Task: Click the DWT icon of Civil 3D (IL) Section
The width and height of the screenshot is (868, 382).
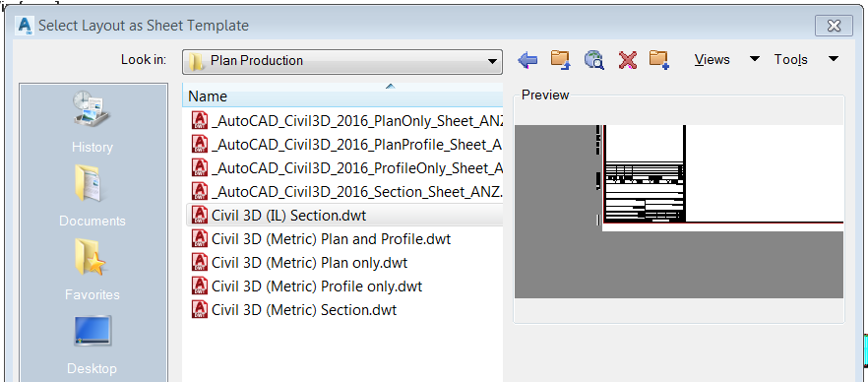Action: pyautogui.click(x=199, y=215)
